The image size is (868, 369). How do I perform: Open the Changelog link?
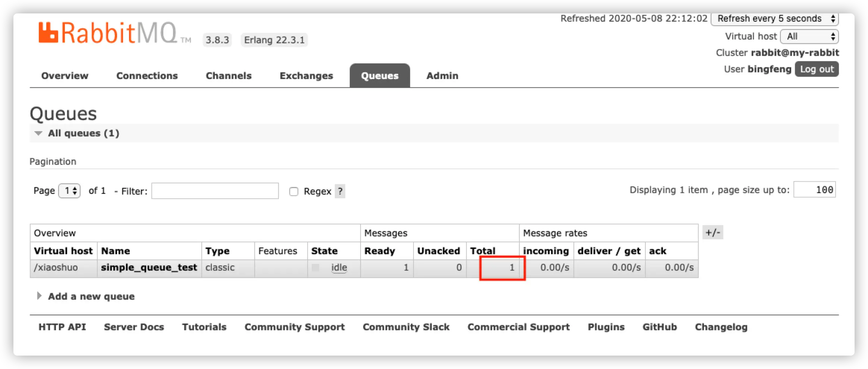click(721, 327)
